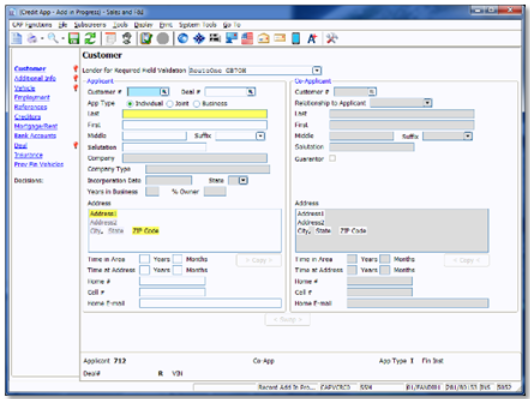
Task: Click the letter A with plus icon
Action: click(x=312, y=38)
